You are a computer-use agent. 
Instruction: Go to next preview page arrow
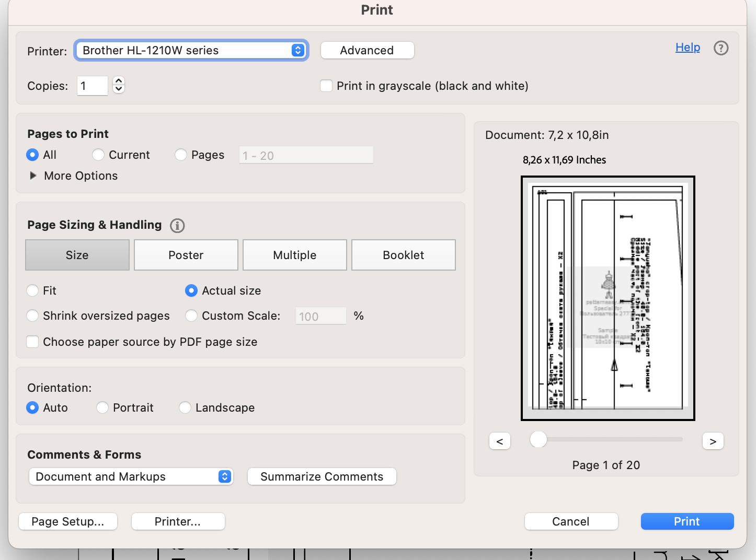click(x=713, y=441)
